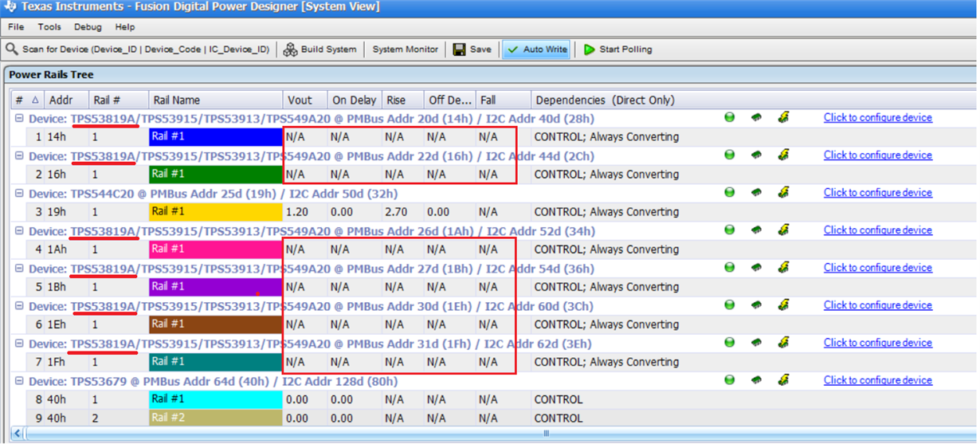Click yellow config icon for PMBus Addr 20d device

783,117
